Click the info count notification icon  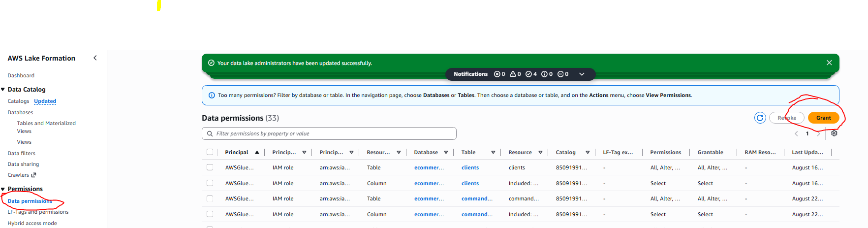[x=544, y=74]
